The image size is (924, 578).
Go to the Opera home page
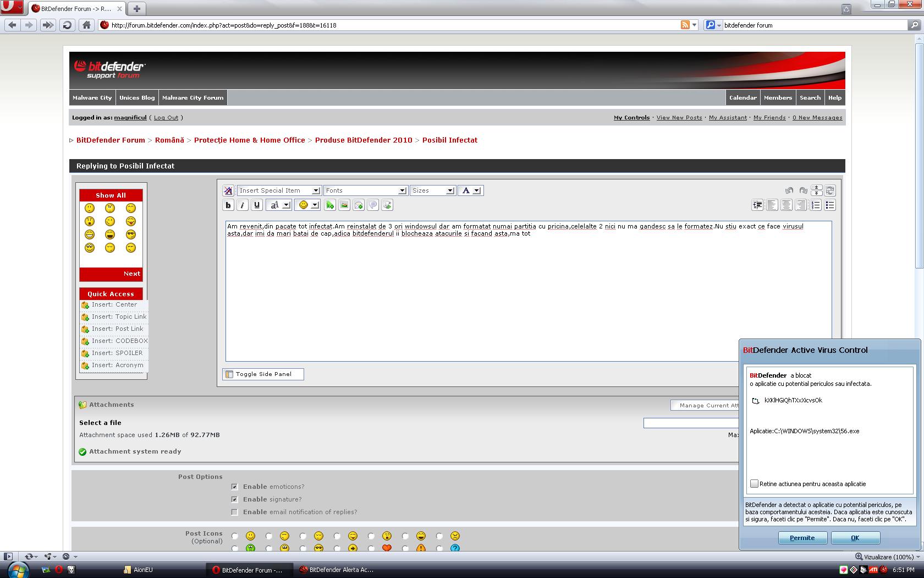click(86, 25)
